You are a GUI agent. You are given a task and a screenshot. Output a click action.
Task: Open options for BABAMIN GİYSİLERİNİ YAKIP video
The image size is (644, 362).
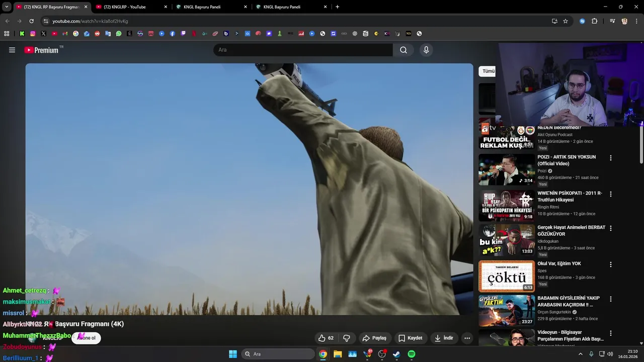pyautogui.click(x=611, y=299)
